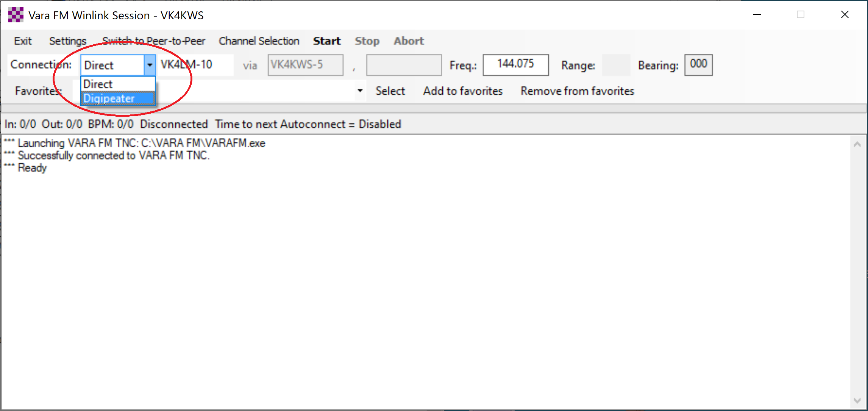The image size is (868, 411).
Task: Click the Freq. field showing 144.075
Action: pyautogui.click(x=515, y=65)
